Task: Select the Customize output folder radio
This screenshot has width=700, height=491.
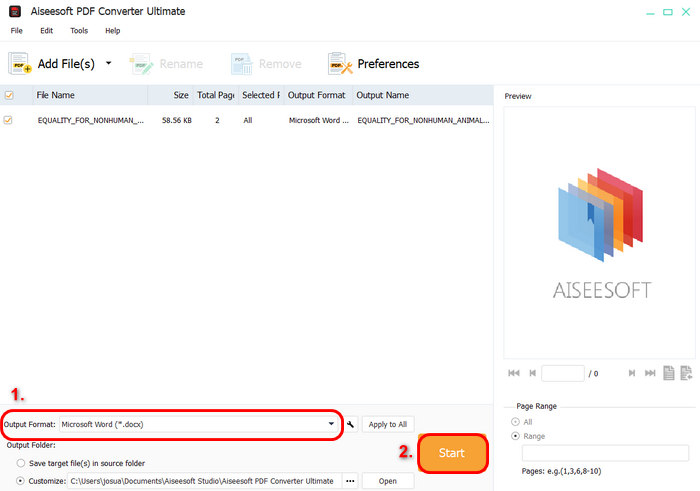Action: pos(21,481)
